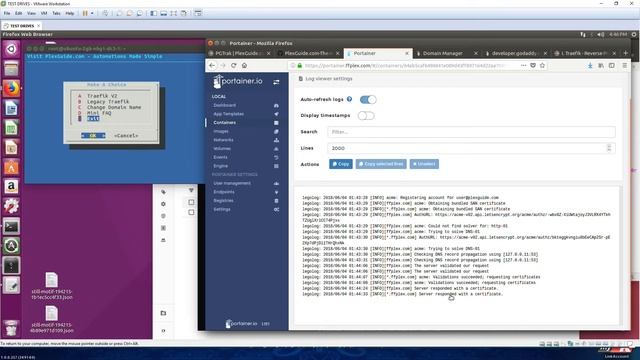640x360 pixels.
Task: Open the page actions ellipsis in address bar
Action: point(524,65)
